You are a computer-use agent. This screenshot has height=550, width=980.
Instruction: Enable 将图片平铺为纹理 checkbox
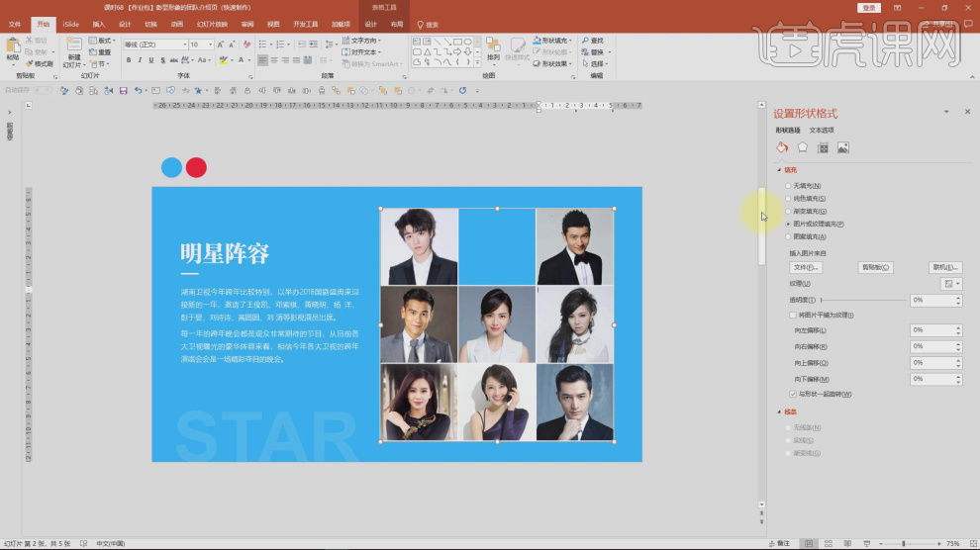pyautogui.click(x=793, y=315)
